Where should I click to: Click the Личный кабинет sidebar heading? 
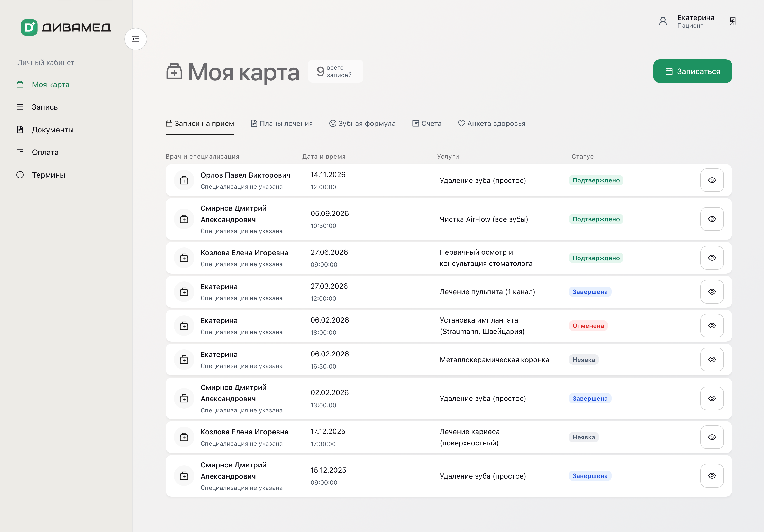point(46,63)
